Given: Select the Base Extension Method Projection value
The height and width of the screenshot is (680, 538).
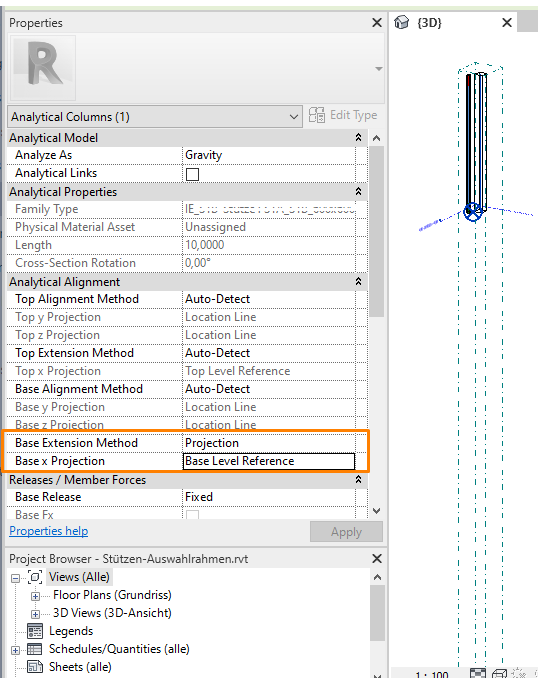Looking at the screenshot, I should click(268, 443).
